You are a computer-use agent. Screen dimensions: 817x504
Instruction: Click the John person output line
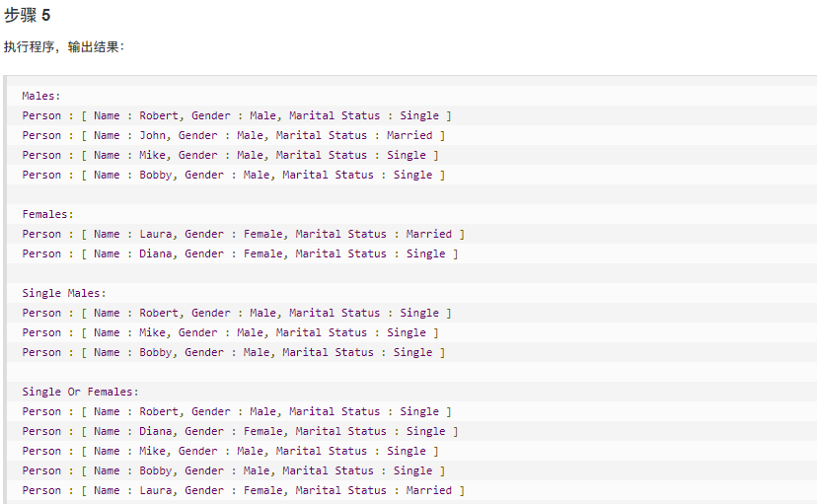point(234,135)
